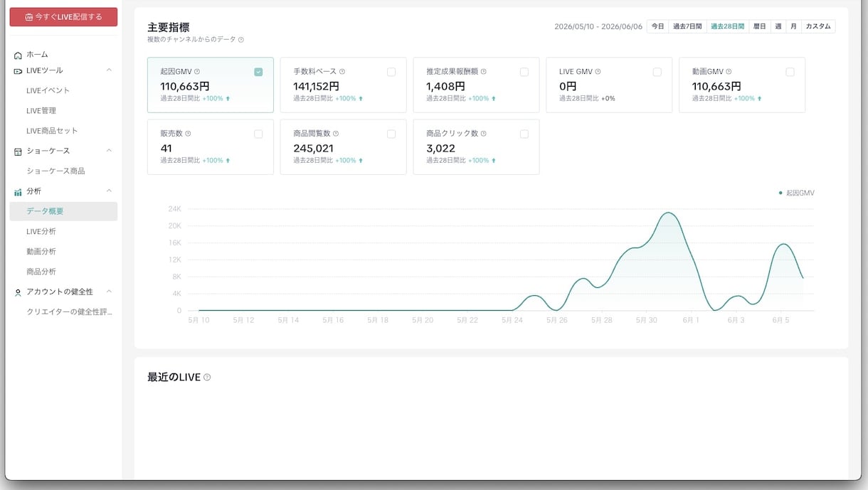Image resolution: width=868 pixels, height=490 pixels.
Task: Collapse the LIVEツール sidebar section
Action: pos(109,70)
